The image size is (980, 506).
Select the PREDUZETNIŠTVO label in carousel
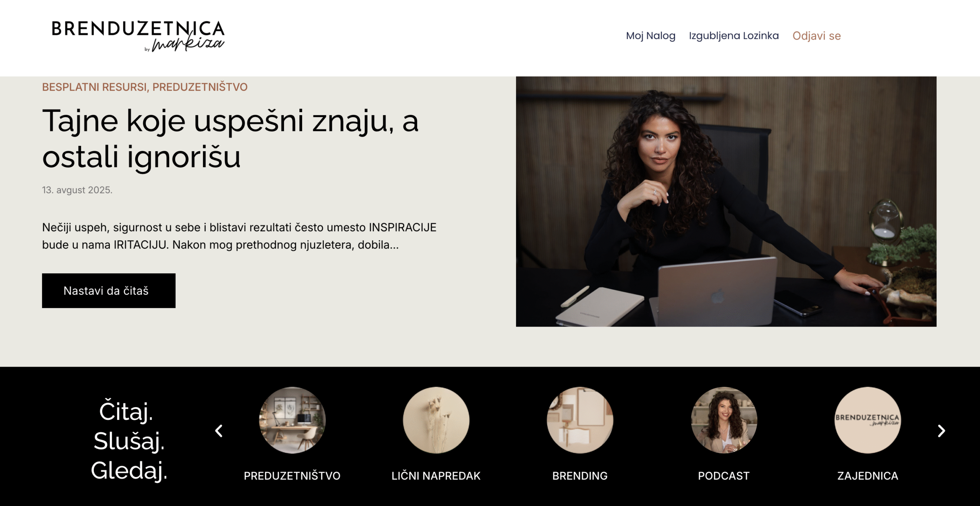click(x=292, y=476)
